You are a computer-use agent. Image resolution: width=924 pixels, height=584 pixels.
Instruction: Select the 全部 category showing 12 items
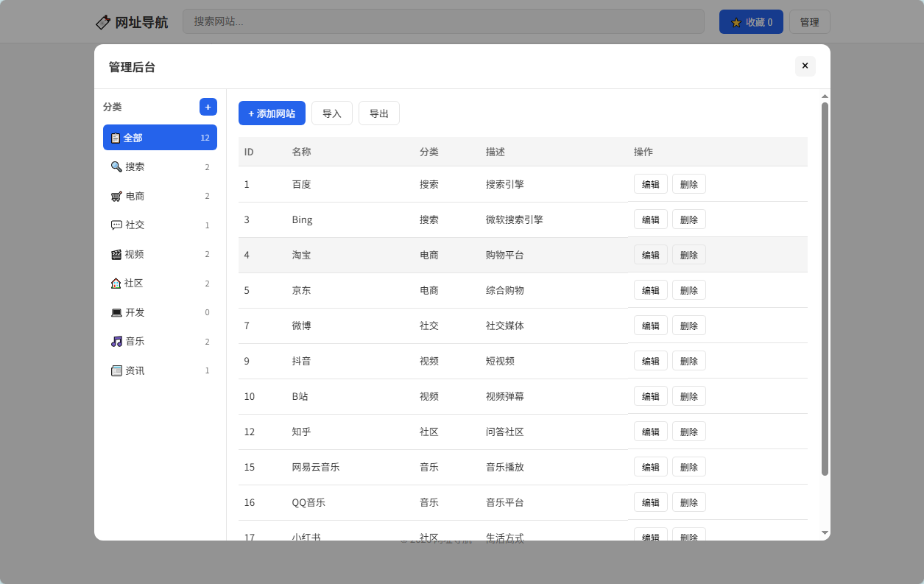(x=160, y=137)
